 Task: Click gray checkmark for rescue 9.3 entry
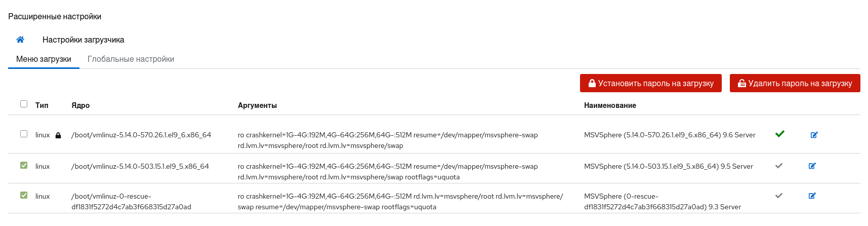pos(779,196)
